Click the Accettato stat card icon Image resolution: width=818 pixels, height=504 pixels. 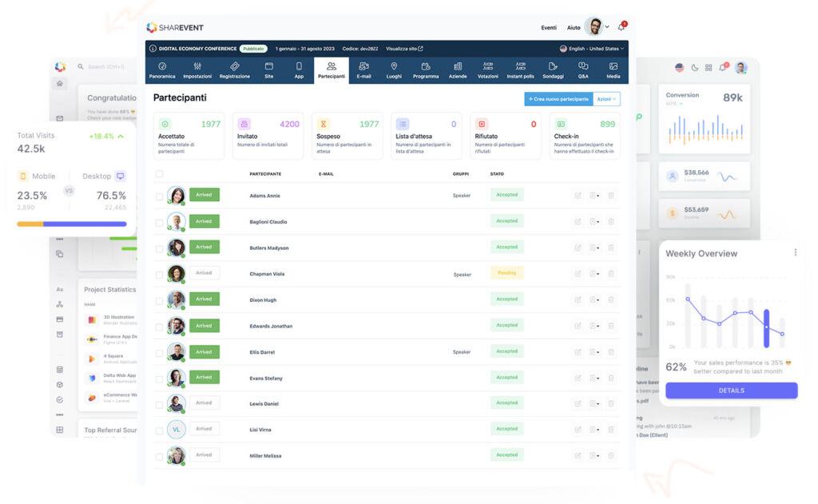point(165,124)
